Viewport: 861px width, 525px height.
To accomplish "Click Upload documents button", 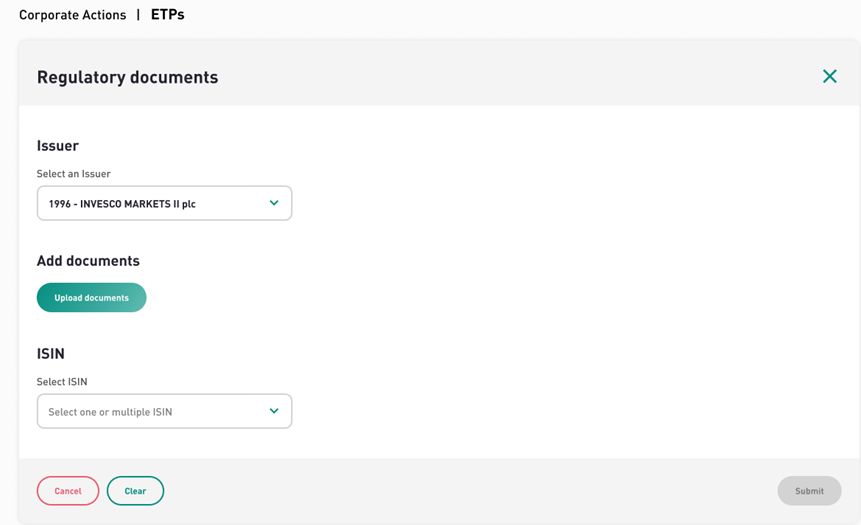I will pos(92,298).
